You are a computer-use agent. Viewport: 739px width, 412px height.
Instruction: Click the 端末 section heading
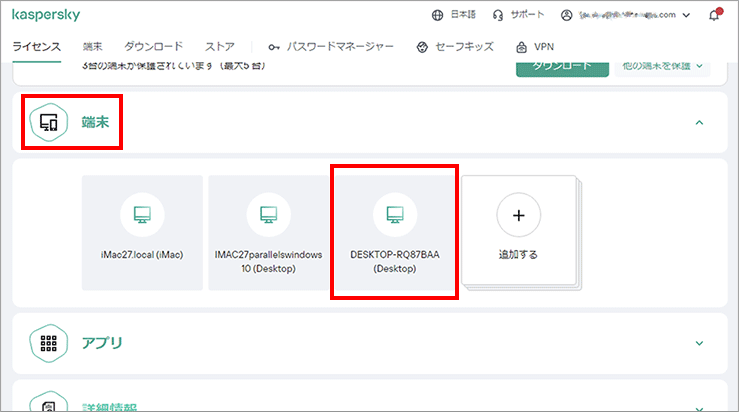pyautogui.click(x=95, y=122)
